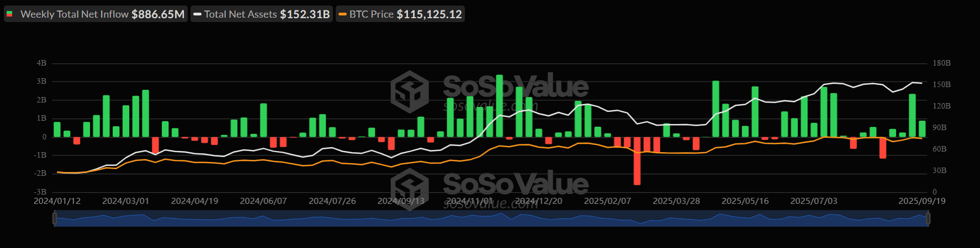The image size is (980, 248).
Task: Select the last green bar at 2025/09/19
Action: [x=922, y=128]
